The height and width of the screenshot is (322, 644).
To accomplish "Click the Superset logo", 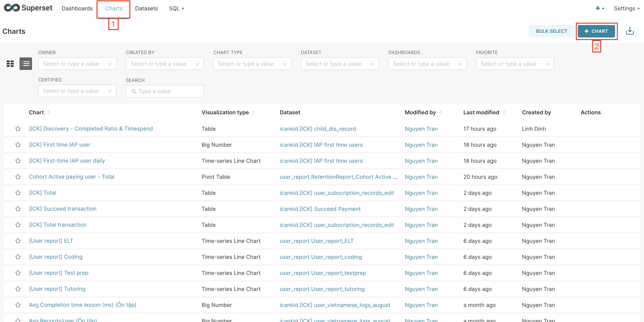I will point(28,8).
